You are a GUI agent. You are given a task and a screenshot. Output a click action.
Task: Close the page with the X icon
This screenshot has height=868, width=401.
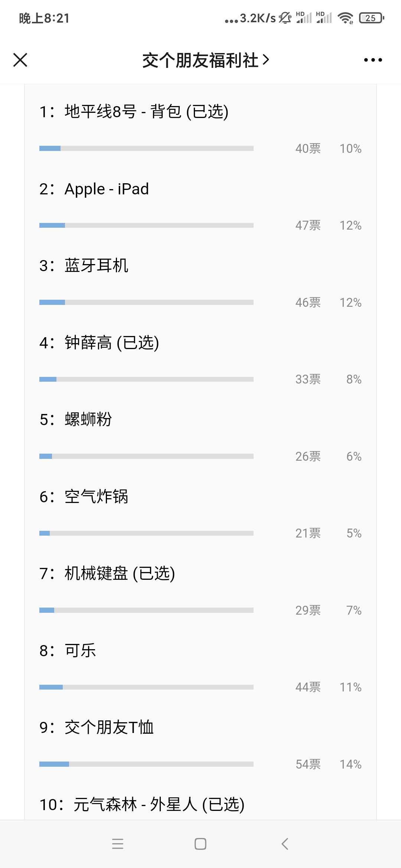(x=20, y=60)
